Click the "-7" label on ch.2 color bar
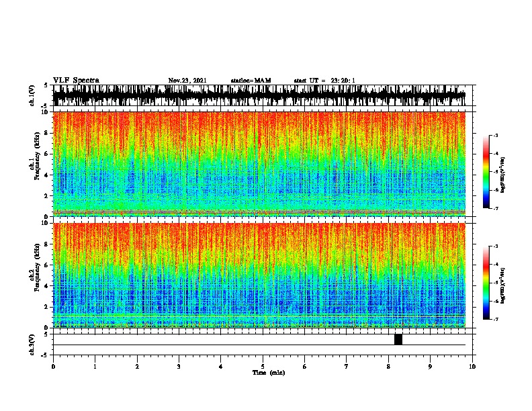The image size is (532, 411). coord(496,319)
